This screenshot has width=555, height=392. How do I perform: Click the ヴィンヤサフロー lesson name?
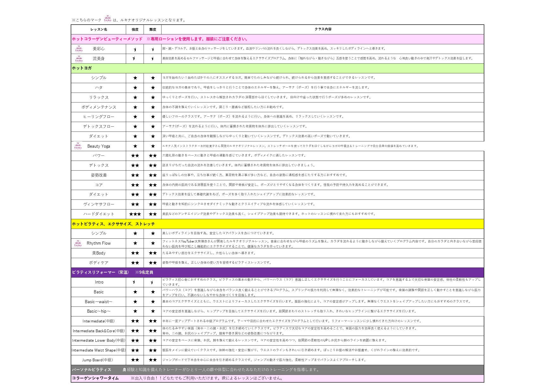(99, 204)
